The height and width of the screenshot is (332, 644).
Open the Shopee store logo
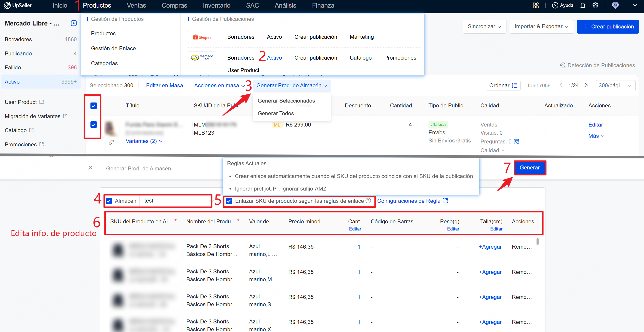(202, 37)
